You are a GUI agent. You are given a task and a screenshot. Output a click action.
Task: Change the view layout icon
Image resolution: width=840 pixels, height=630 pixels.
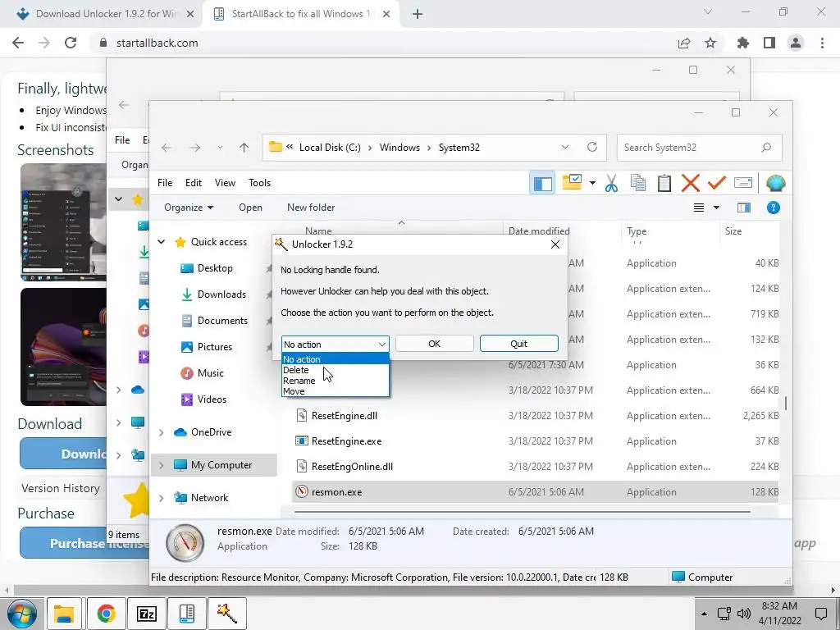pyautogui.click(x=699, y=208)
